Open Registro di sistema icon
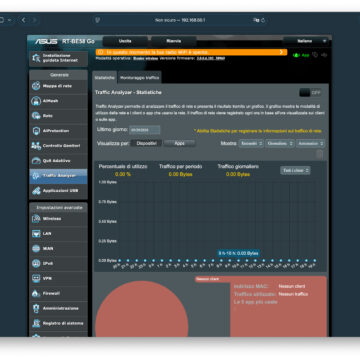The width and height of the screenshot is (360, 360). (36, 323)
